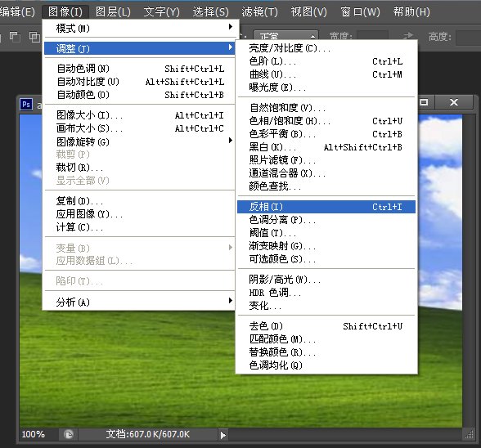Open 曲线(U) curves adjustment
481x448 pixels.
(326, 74)
